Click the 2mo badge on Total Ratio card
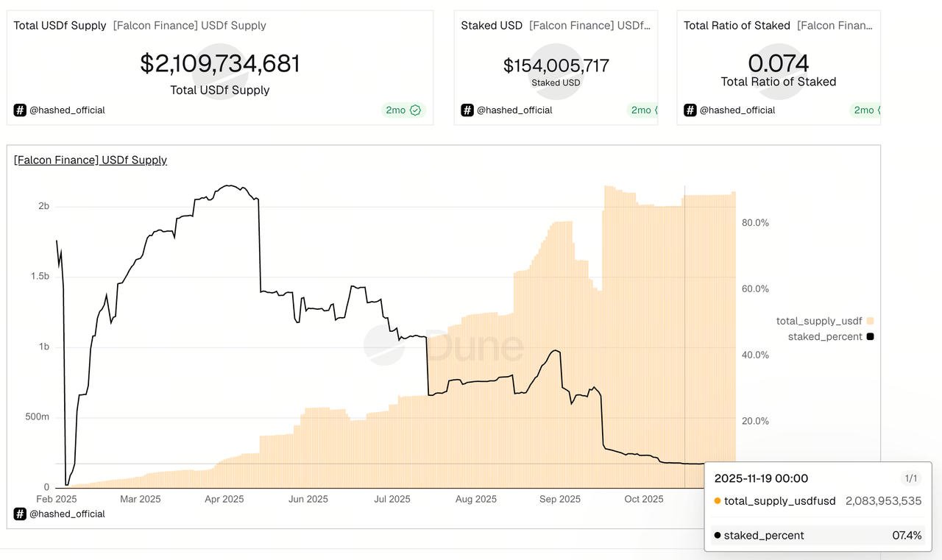This screenshot has width=942, height=560. click(863, 110)
